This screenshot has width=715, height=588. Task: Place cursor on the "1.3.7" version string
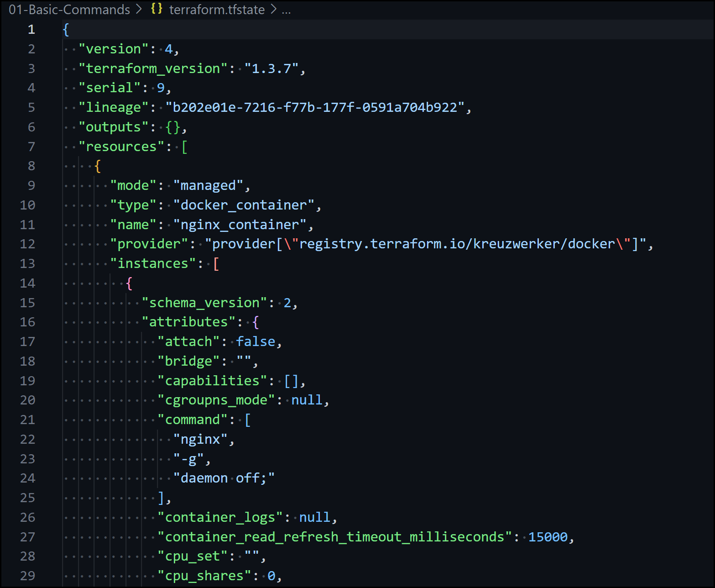274,68
